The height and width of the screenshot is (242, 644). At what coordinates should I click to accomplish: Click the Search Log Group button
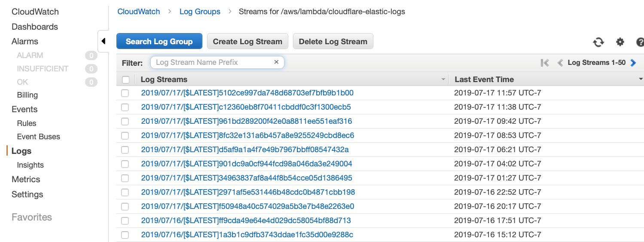[159, 42]
